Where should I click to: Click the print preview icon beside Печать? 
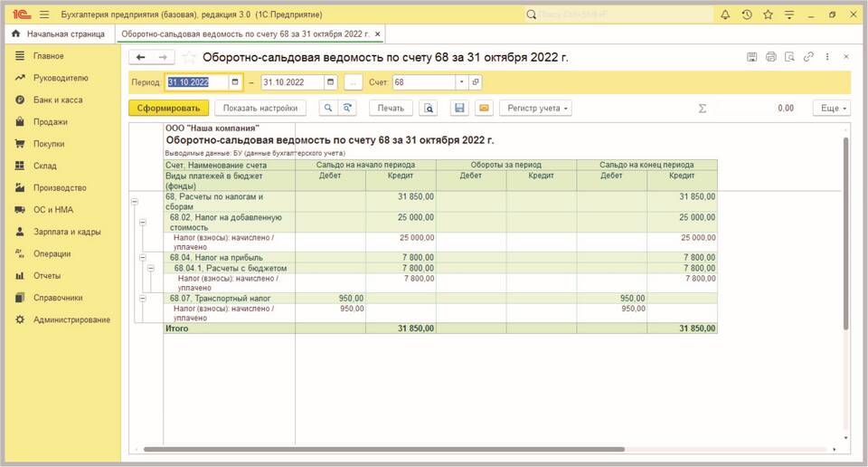pyautogui.click(x=429, y=108)
